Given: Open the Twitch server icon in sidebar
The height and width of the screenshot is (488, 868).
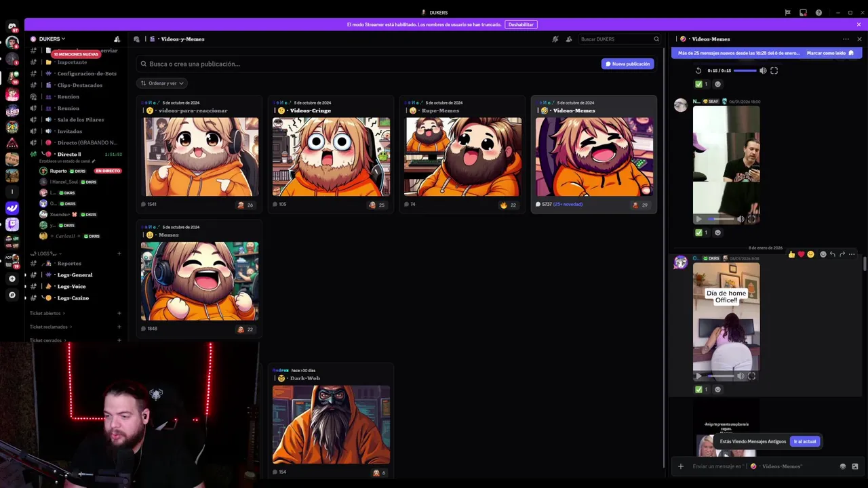Looking at the screenshot, I should tap(12, 224).
